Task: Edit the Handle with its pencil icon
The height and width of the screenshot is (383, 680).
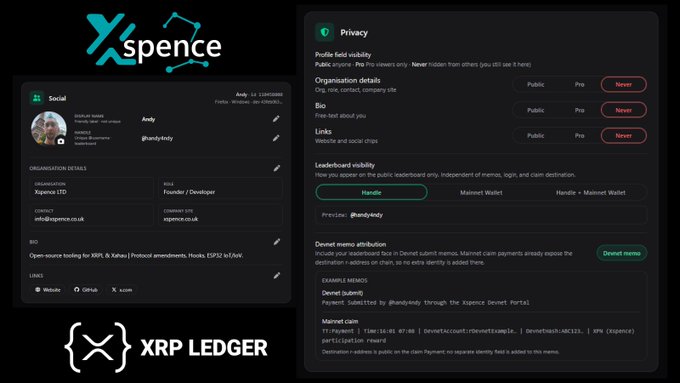Action: tap(276, 138)
